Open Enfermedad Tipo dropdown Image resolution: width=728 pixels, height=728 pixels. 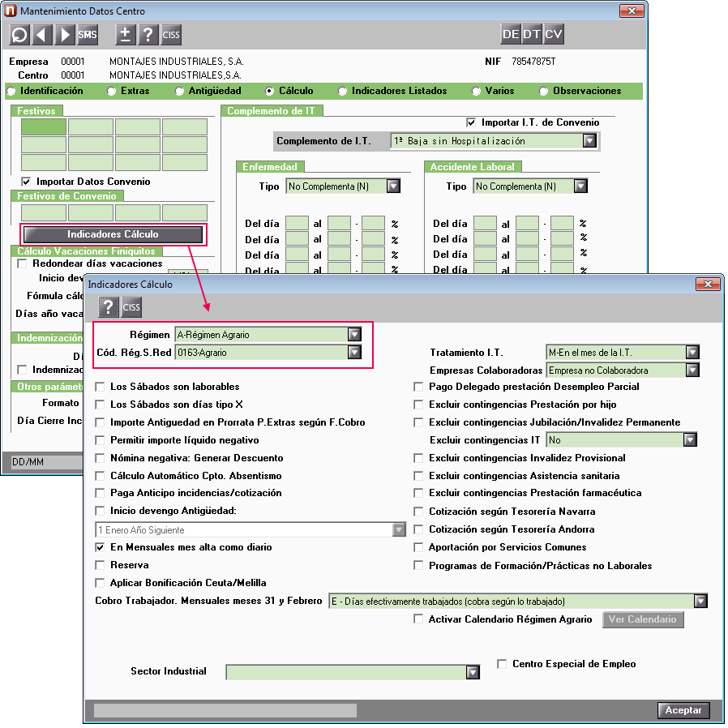393,186
